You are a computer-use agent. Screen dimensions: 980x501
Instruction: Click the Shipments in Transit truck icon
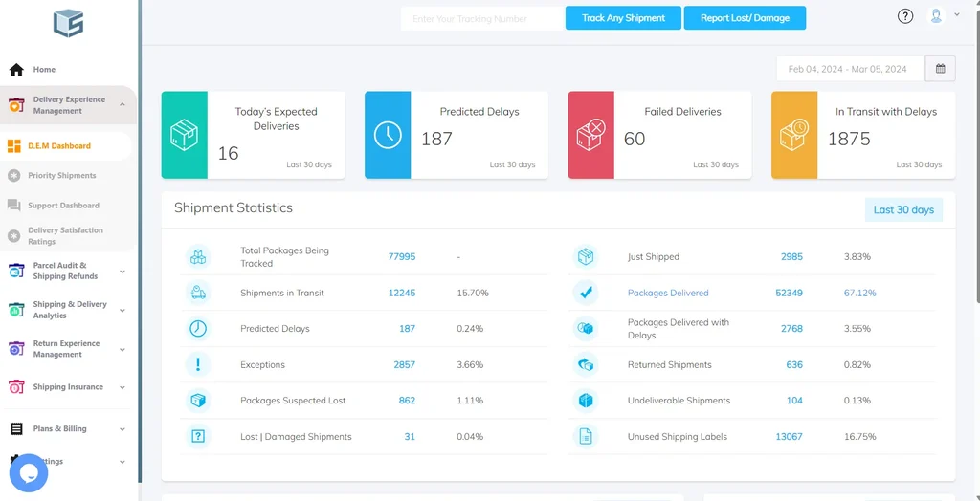198,293
